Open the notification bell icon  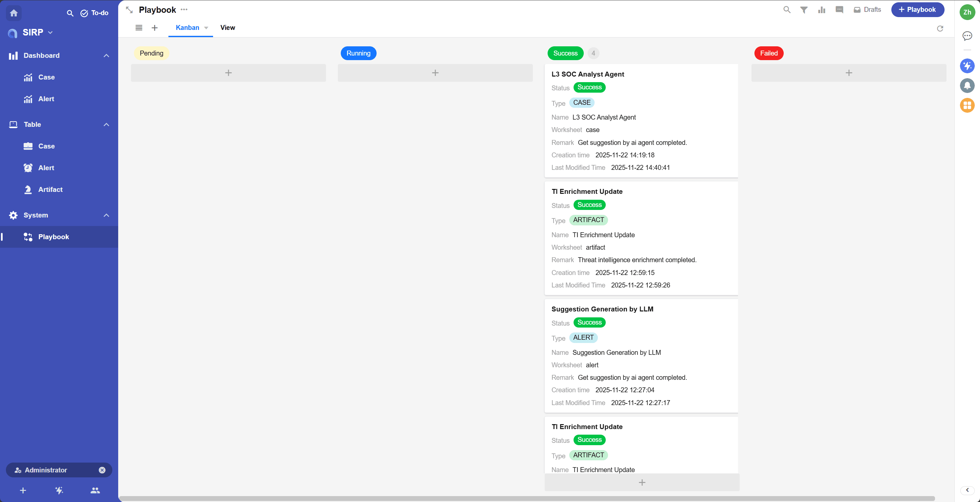(967, 85)
